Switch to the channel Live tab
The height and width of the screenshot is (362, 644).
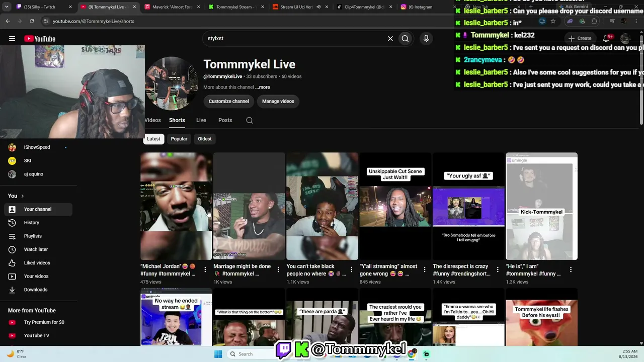(x=201, y=120)
